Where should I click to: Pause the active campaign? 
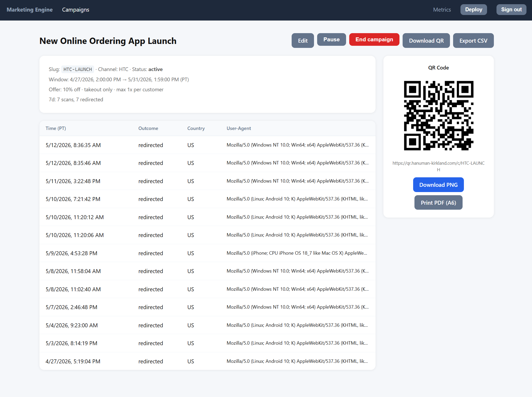[331, 39]
